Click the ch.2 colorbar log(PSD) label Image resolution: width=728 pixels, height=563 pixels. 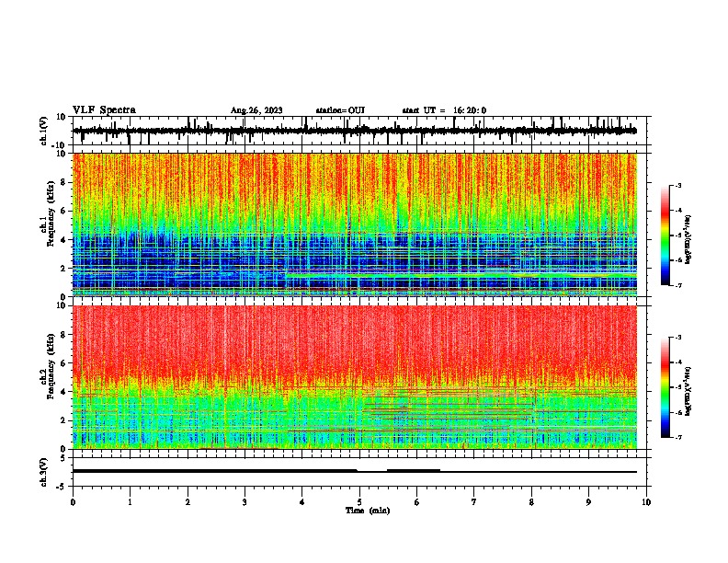pos(688,391)
